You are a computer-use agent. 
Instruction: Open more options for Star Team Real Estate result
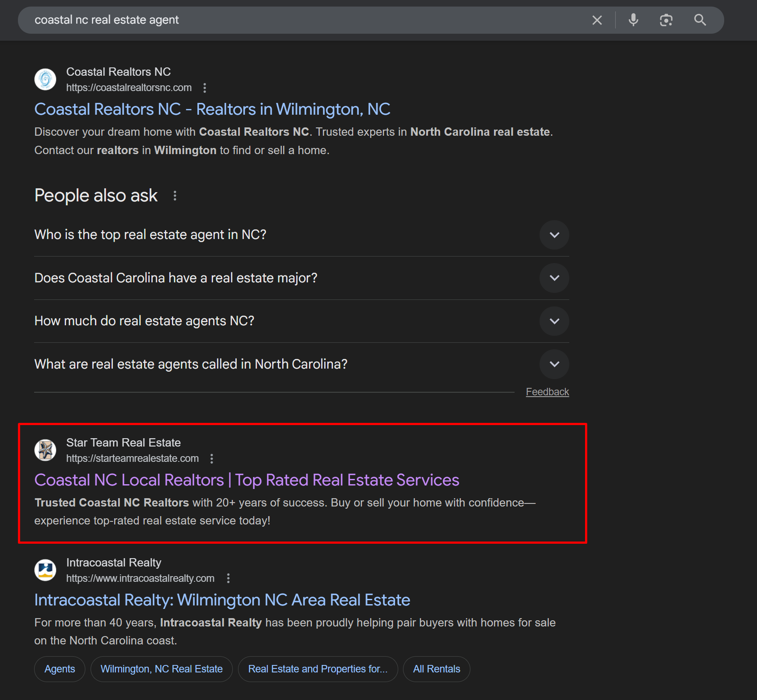click(x=212, y=459)
